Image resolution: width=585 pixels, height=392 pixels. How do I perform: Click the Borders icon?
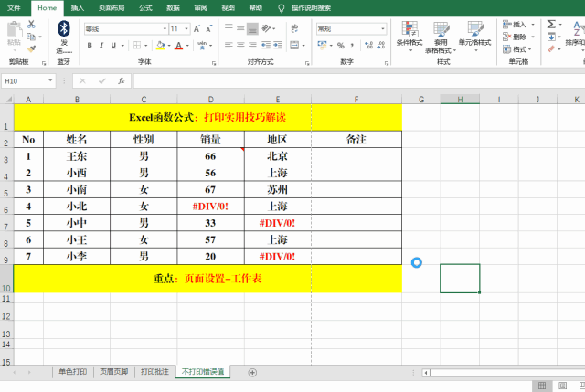pos(137,45)
